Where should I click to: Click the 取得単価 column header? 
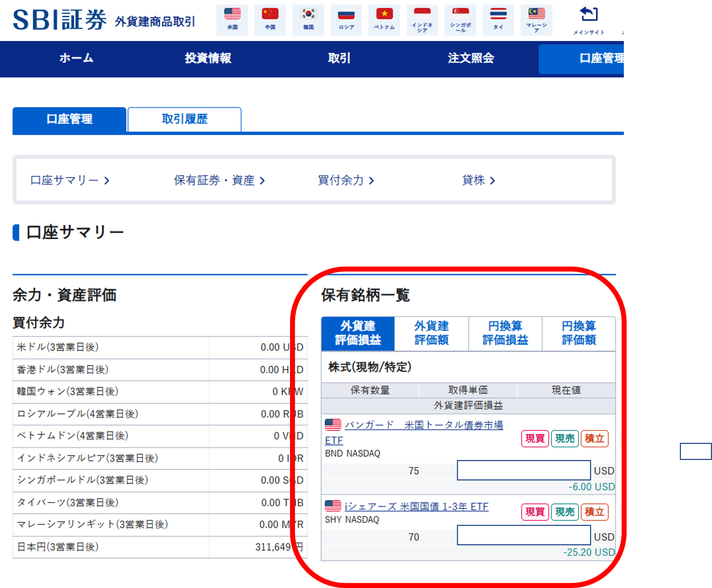coord(468,390)
